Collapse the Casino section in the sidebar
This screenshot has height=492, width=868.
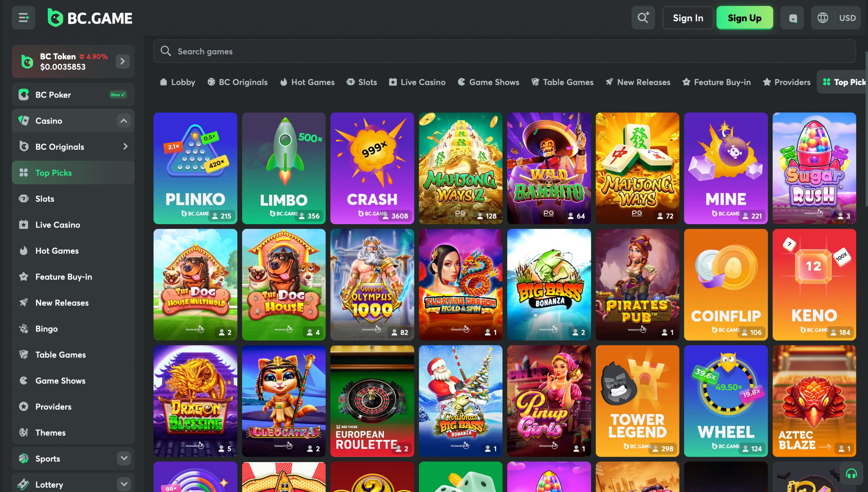tap(124, 121)
